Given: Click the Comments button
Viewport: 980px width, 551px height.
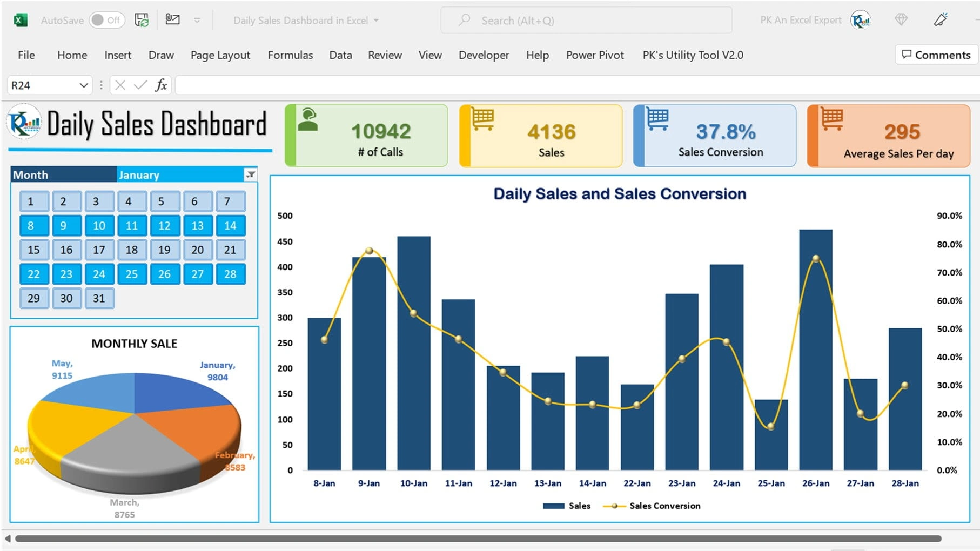Looking at the screenshot, I should 936,55.
